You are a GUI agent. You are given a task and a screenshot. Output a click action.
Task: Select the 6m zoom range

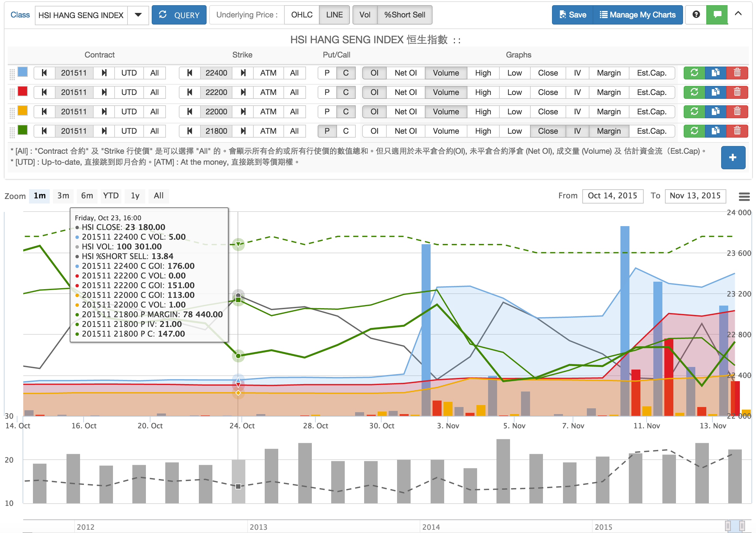pos(87,196)
